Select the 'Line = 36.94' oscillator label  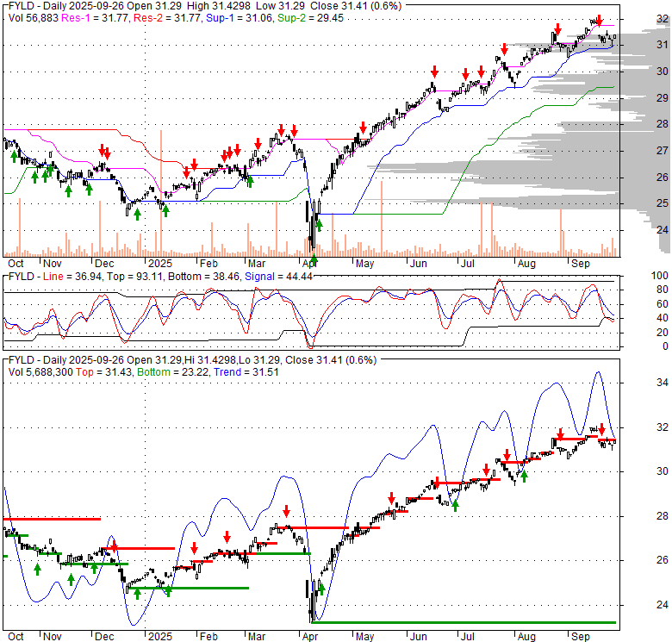(x=72, y=277)
